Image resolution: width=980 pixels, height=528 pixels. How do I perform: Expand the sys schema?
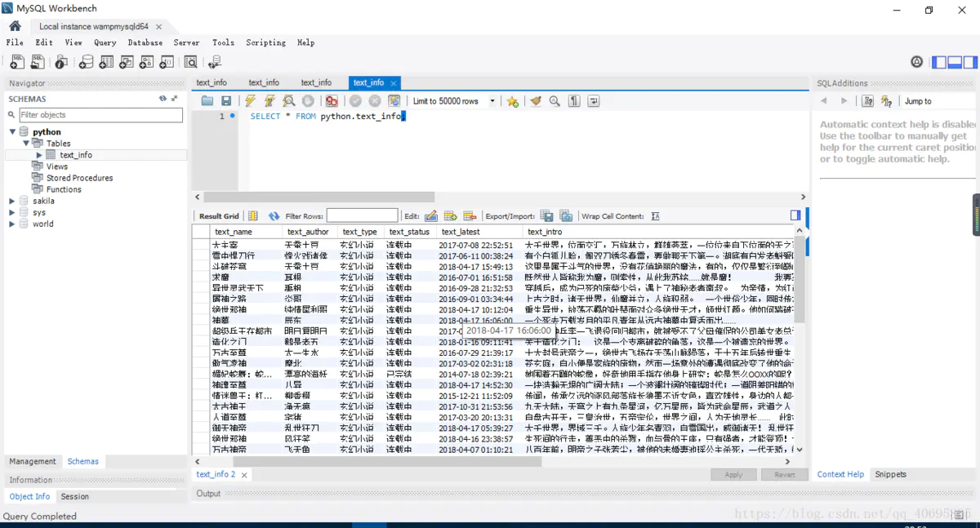tap(12, 212)
